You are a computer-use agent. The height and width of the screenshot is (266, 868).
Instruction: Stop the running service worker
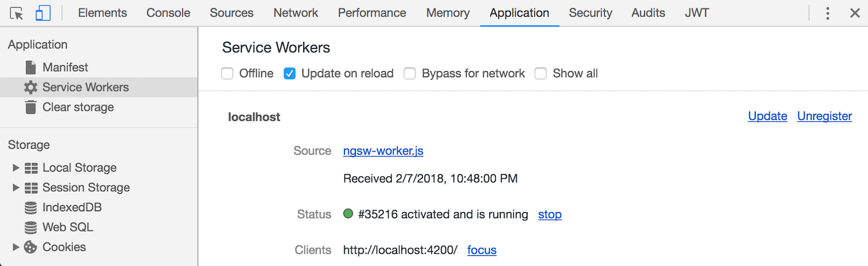[x=550, y=214]
